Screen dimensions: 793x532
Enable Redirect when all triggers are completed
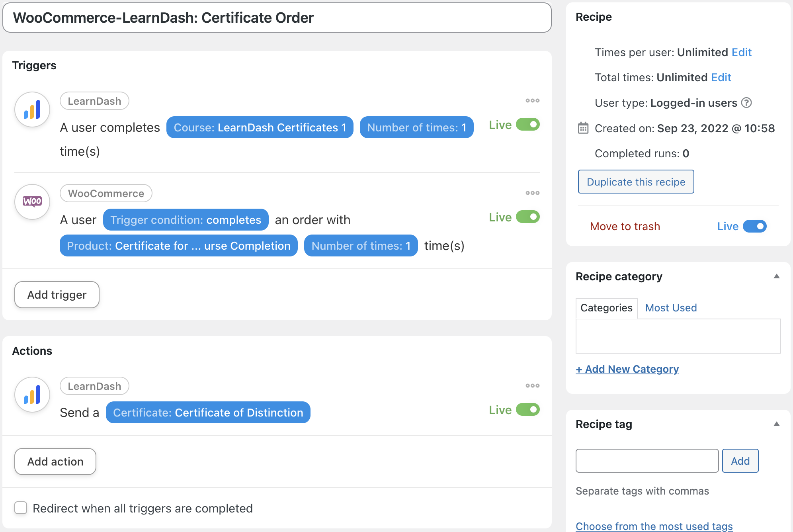21,508
